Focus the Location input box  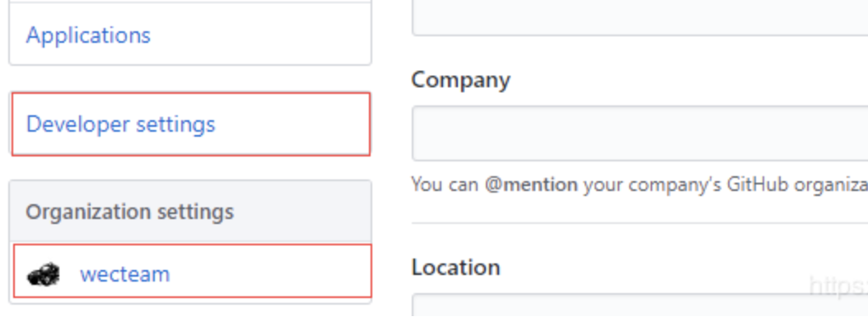click(x=639, y=305)
